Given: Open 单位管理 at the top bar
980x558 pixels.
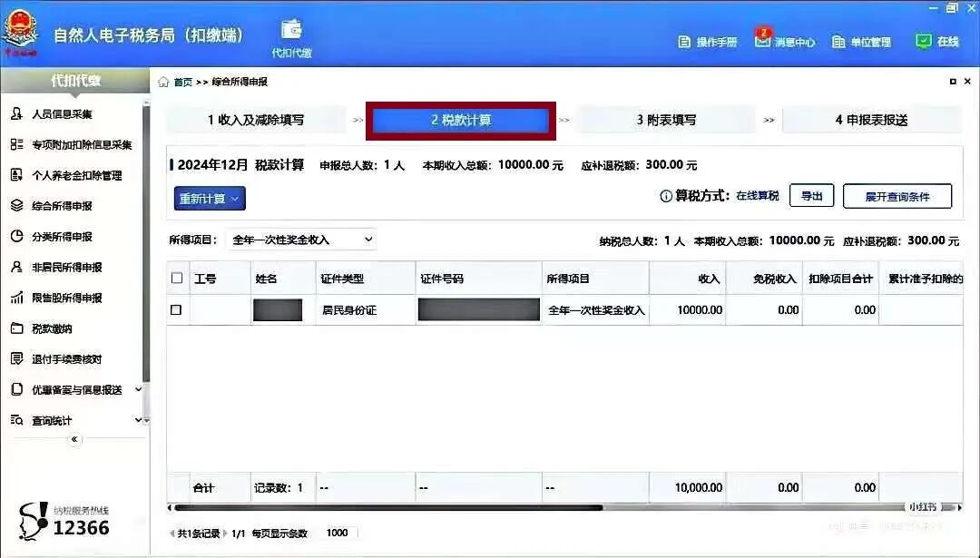Looking at the screenshot, I should coord(864,41).
